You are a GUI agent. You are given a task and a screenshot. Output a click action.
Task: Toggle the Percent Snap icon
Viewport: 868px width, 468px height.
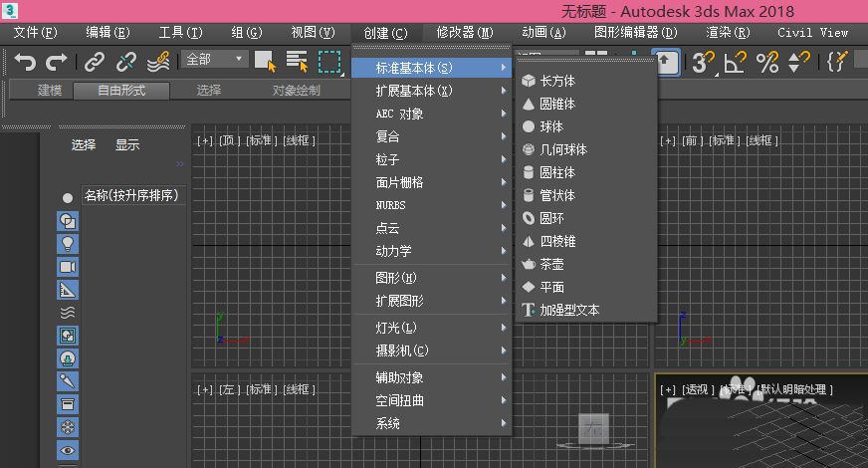767,62
